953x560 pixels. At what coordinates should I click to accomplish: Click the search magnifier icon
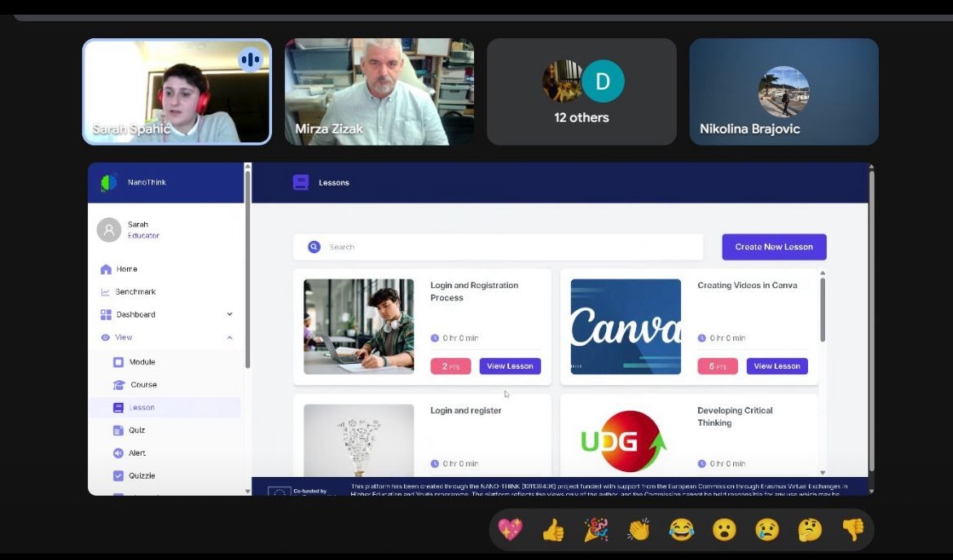click(x=314, y=247)
